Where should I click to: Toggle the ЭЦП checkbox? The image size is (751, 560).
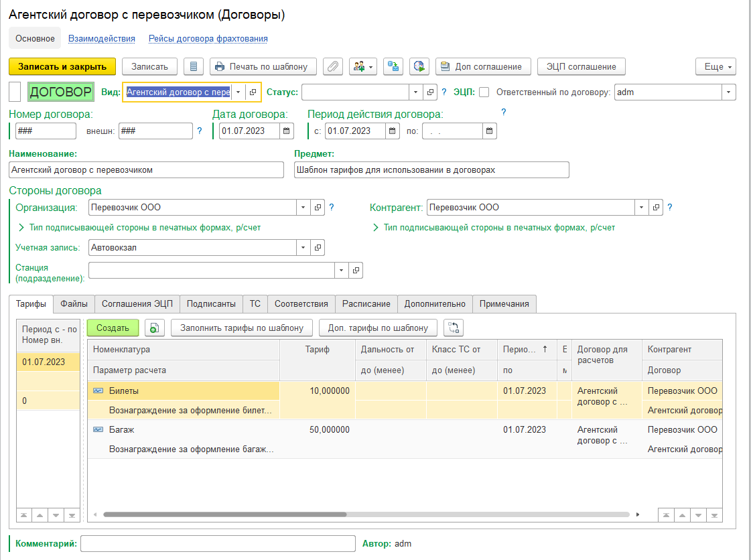coord(484,92)
